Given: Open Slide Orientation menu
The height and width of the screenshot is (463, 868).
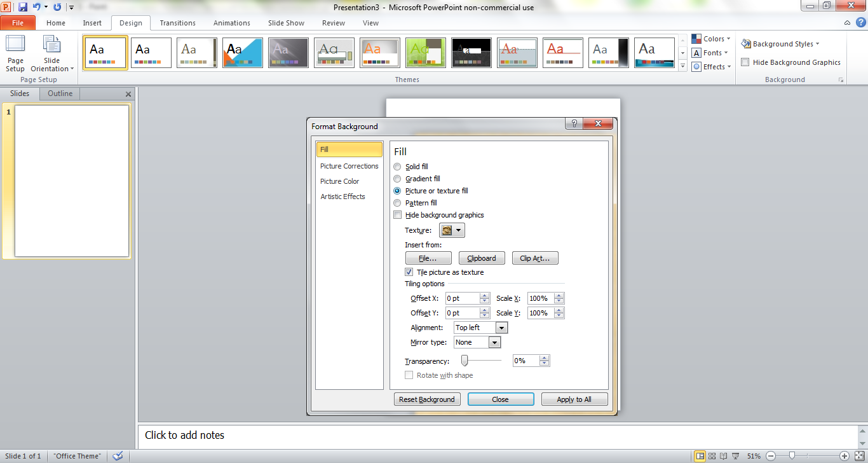Looking at the screenshot, I should click(52, 54).
